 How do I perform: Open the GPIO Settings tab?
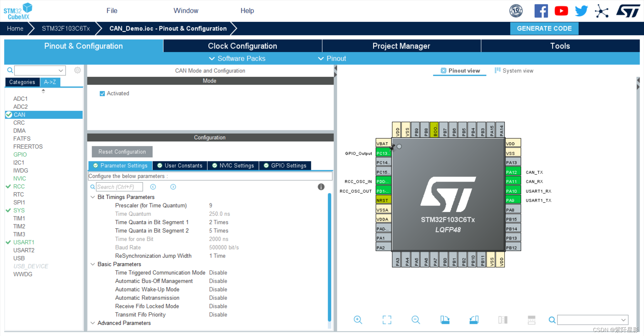pyautogui.click(x=285, y=165)
